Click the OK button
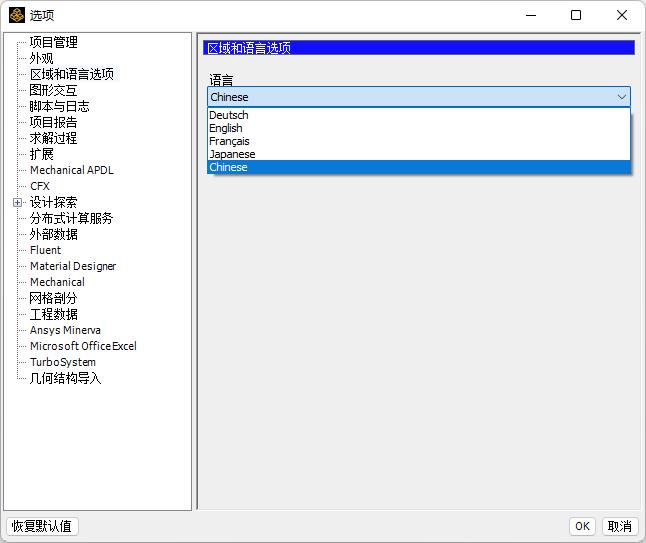 tap(582, 526)
